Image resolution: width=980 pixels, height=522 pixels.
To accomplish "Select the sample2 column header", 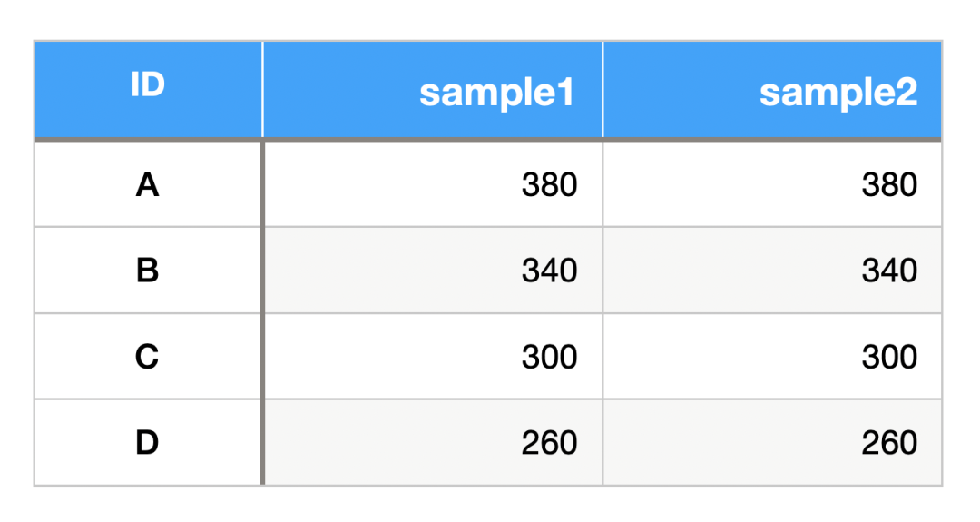I will coord(838,93).
